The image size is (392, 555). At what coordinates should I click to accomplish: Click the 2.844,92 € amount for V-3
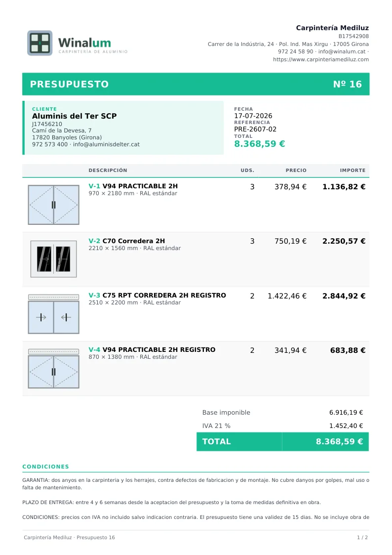(x=344, y=296)
